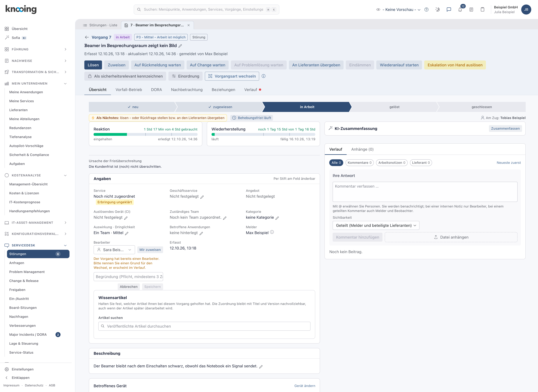Open the help question mark icon
The width and height of the screenshot is (538, 392).
click(x=426, y=10)
